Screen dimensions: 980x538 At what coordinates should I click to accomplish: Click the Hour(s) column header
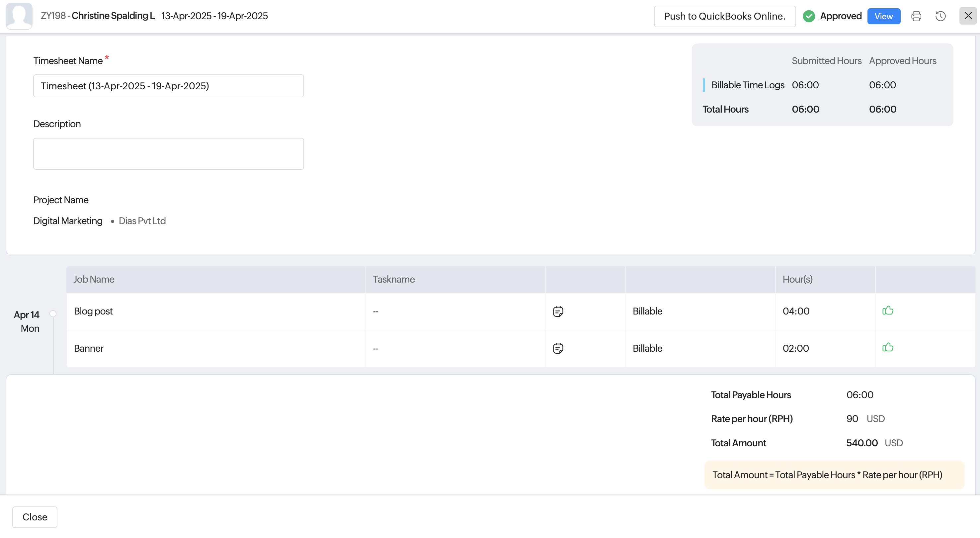[x=797, y=279]
